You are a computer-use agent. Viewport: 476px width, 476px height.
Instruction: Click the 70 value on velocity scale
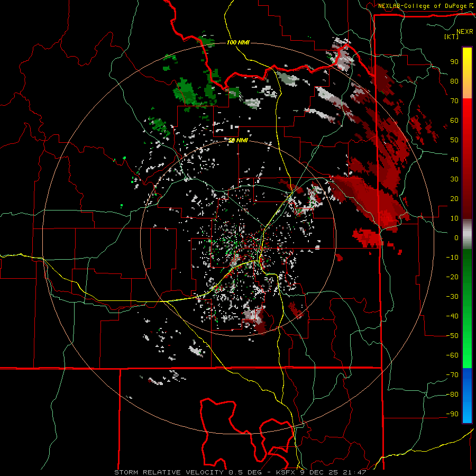(x=454, y=101)
